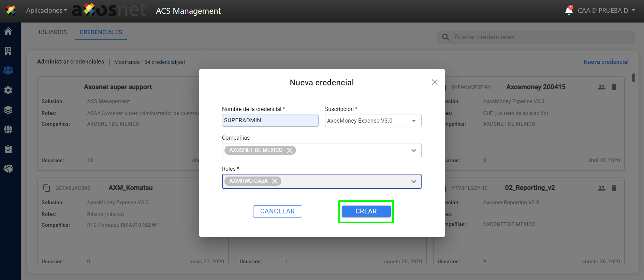Expand the Compañías dropdown chevron

coord(413,151)
